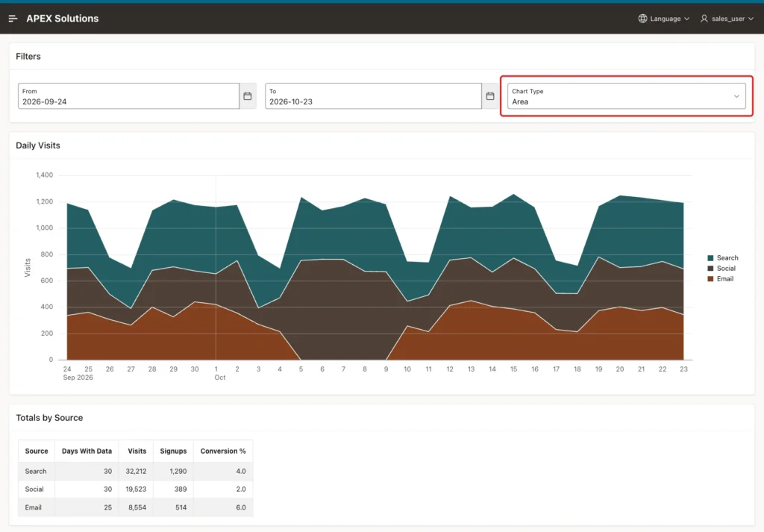Click the Search legend label

(727, 258)
